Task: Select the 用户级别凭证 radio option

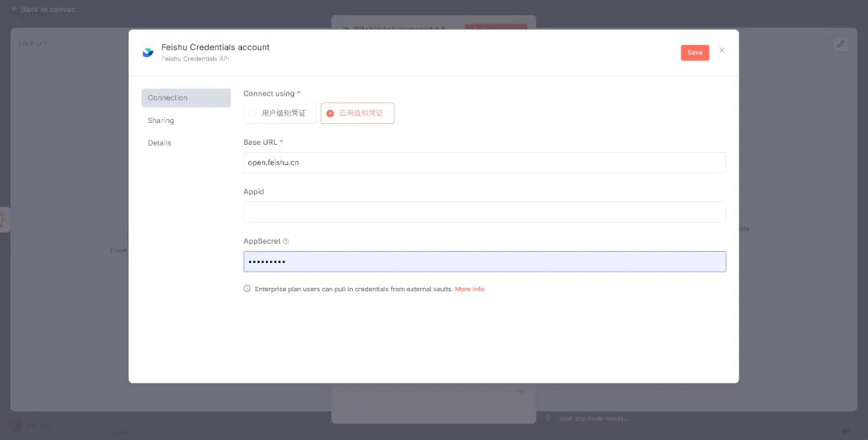Action: coord(280,113)
